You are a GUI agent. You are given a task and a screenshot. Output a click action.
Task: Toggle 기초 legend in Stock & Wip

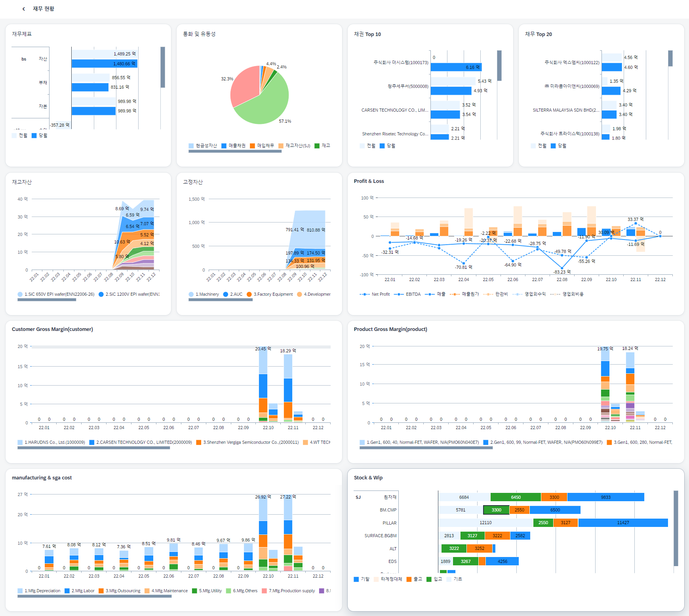click(455, 579)
